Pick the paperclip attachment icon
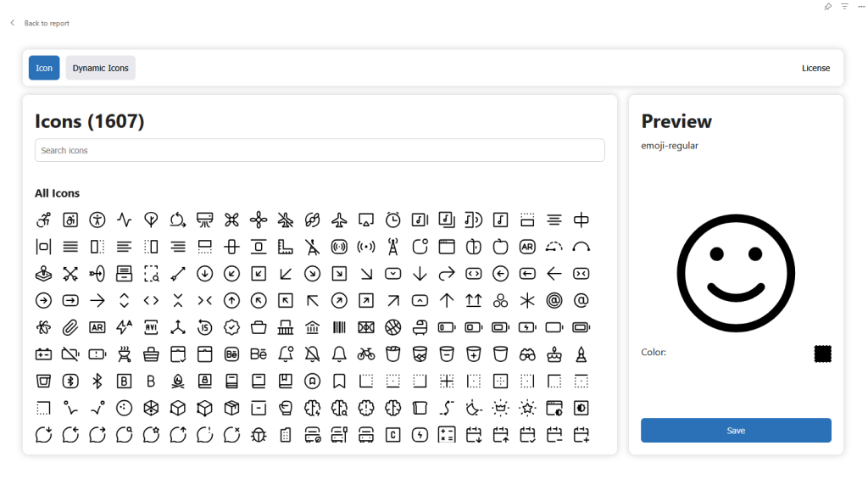868x479 pixels. 70,327
